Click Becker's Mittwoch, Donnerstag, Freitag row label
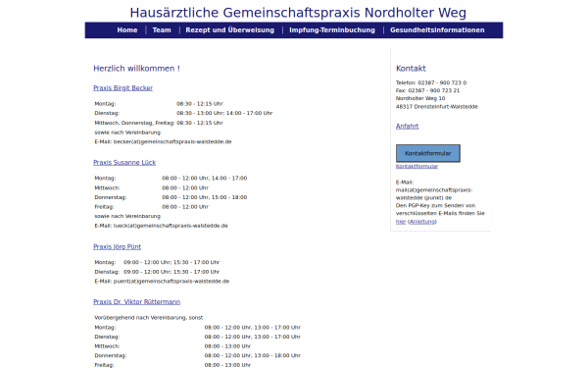The width and height of the screenshot is (588, 368). click(134, 123)
